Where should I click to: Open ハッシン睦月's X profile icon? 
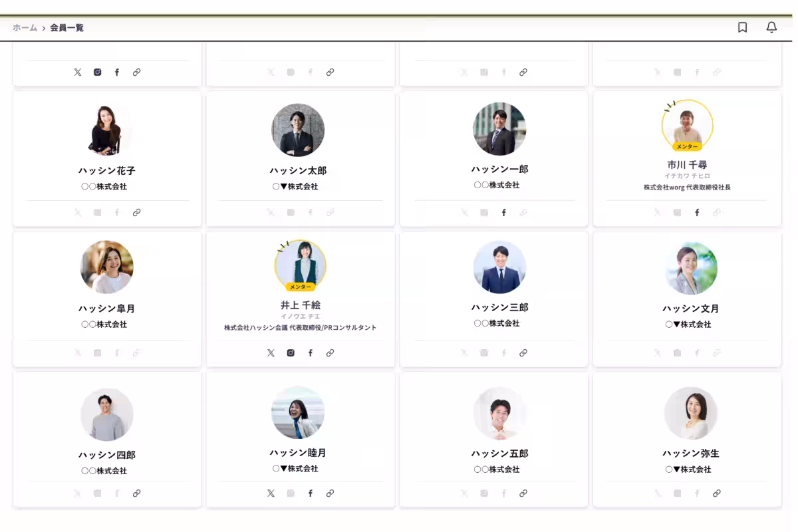271,493
